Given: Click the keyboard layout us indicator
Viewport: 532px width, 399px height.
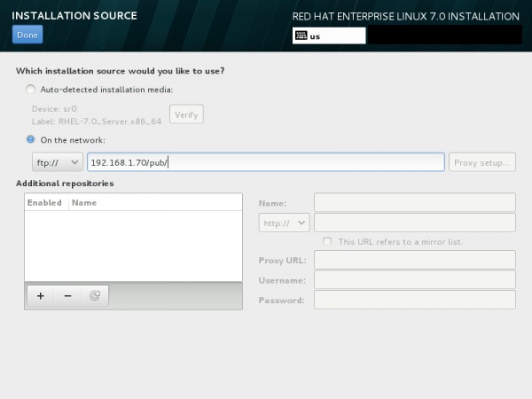Looking at the screenshot, I should click(328, 36).
